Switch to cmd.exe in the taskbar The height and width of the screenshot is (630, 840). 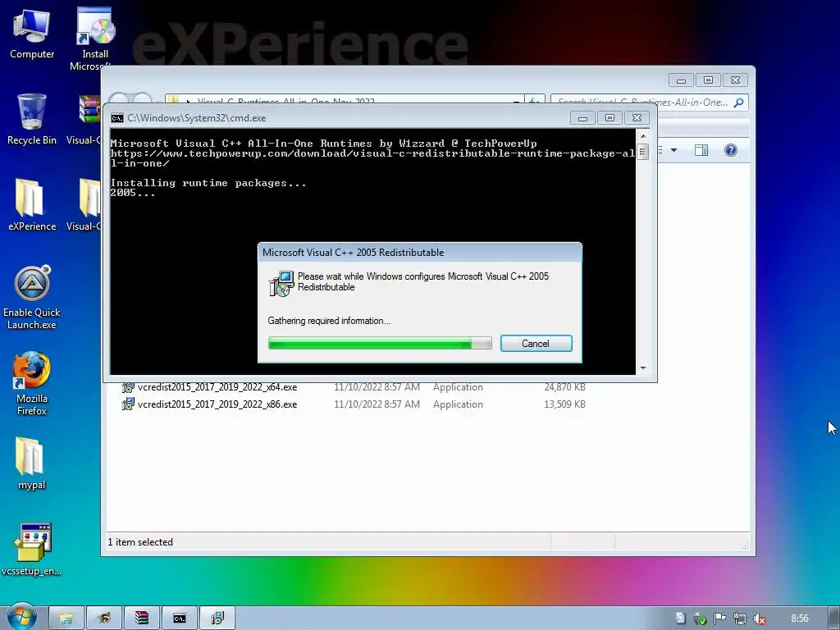click(x=180, y=619)
